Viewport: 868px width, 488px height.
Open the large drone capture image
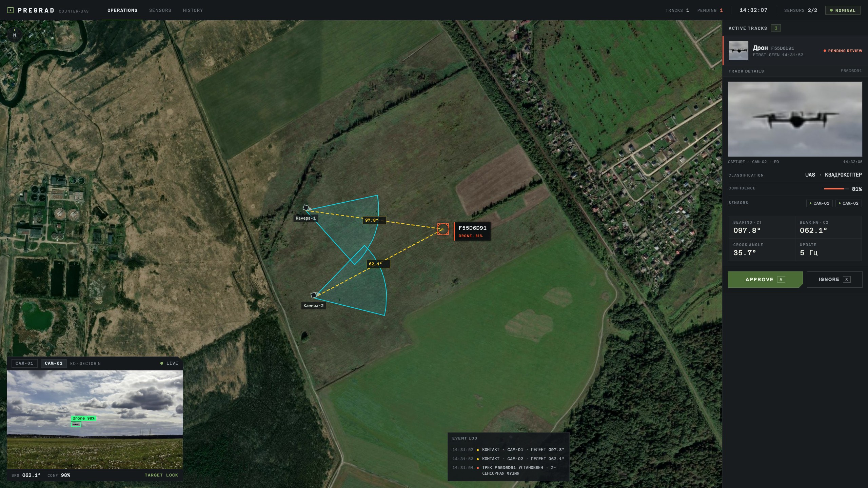tap(795, 119)
